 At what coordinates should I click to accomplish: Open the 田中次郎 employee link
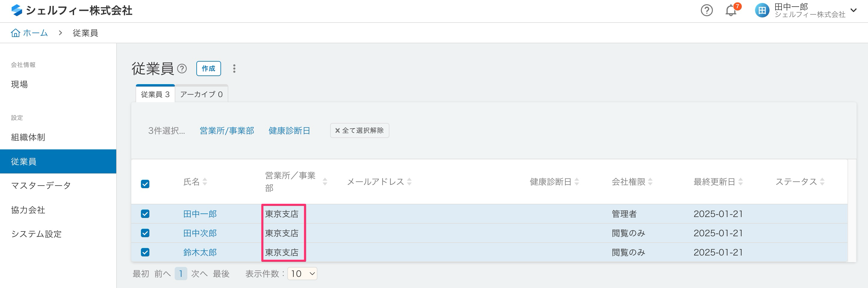coord(200,233)
